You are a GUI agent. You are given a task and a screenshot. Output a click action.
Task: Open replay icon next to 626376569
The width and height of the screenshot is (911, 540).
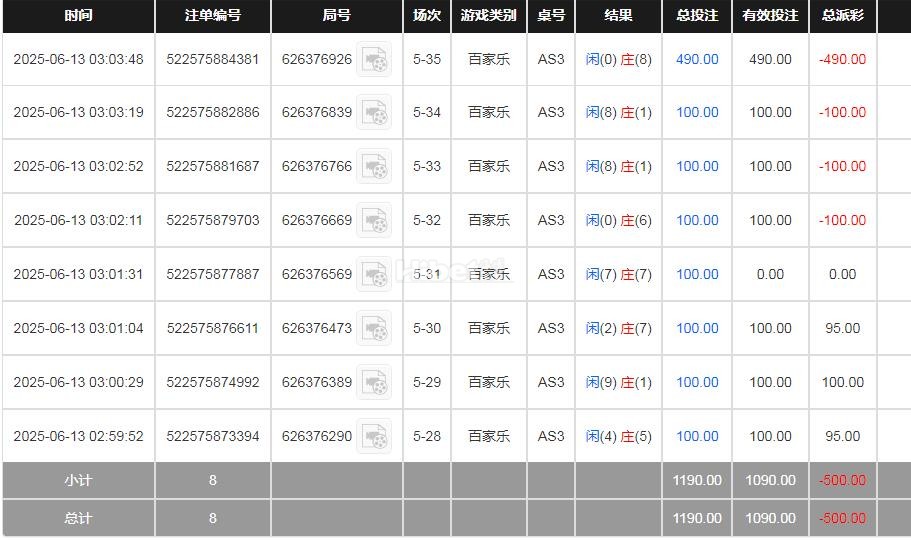pyautogui.click(x=374, y=275)
